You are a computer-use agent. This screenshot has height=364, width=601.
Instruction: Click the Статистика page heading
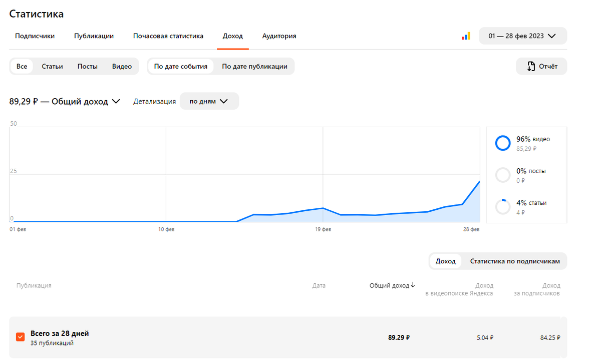pos(37,14)
